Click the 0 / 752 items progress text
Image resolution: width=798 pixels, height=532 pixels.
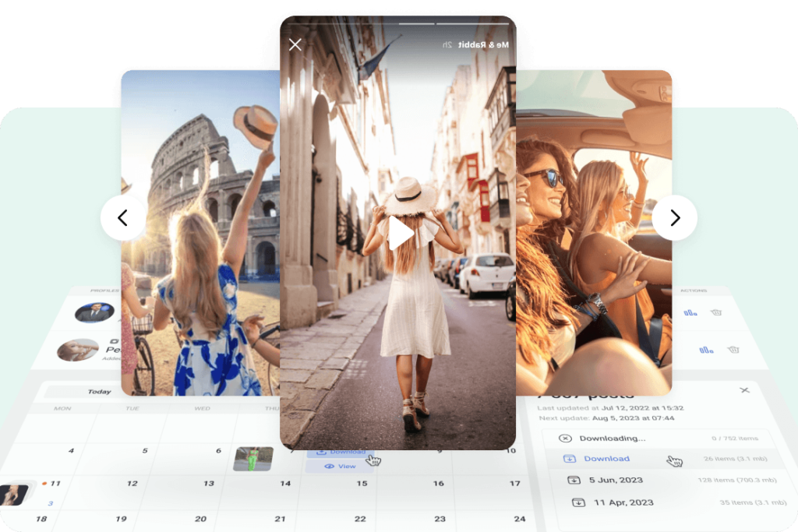[735, 438]
